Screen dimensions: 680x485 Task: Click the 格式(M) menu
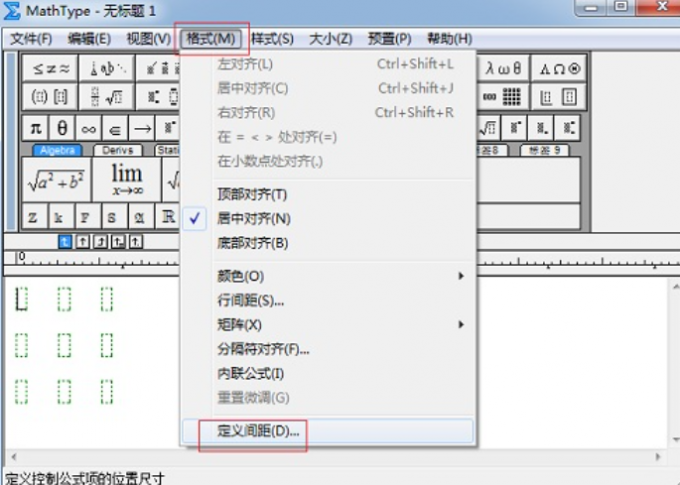[210, 39]
